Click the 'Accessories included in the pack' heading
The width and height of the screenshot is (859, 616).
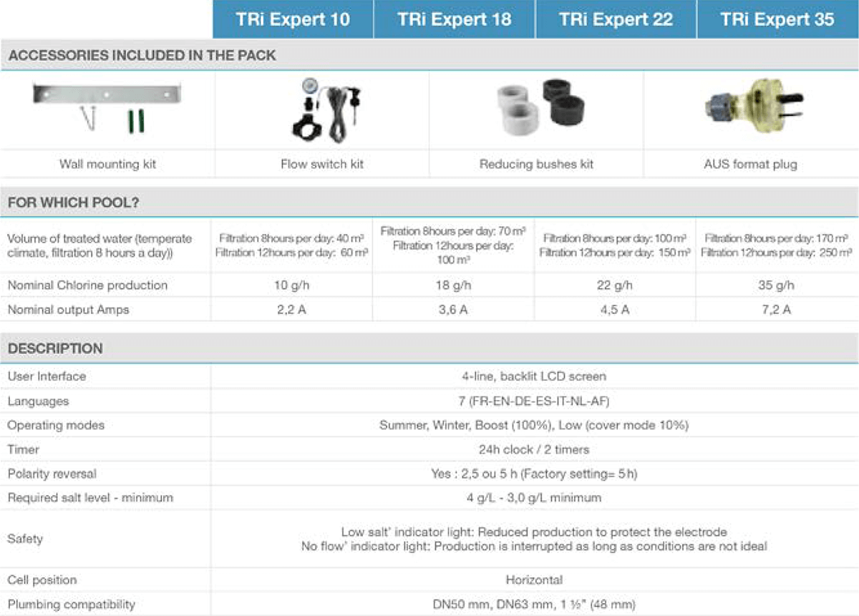(142, 56)
